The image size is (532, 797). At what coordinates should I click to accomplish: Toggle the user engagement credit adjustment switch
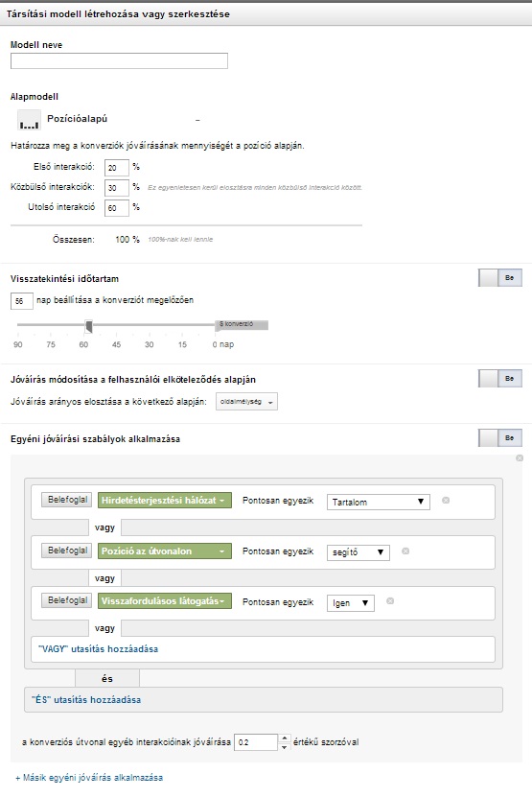(x=500, y=379)
